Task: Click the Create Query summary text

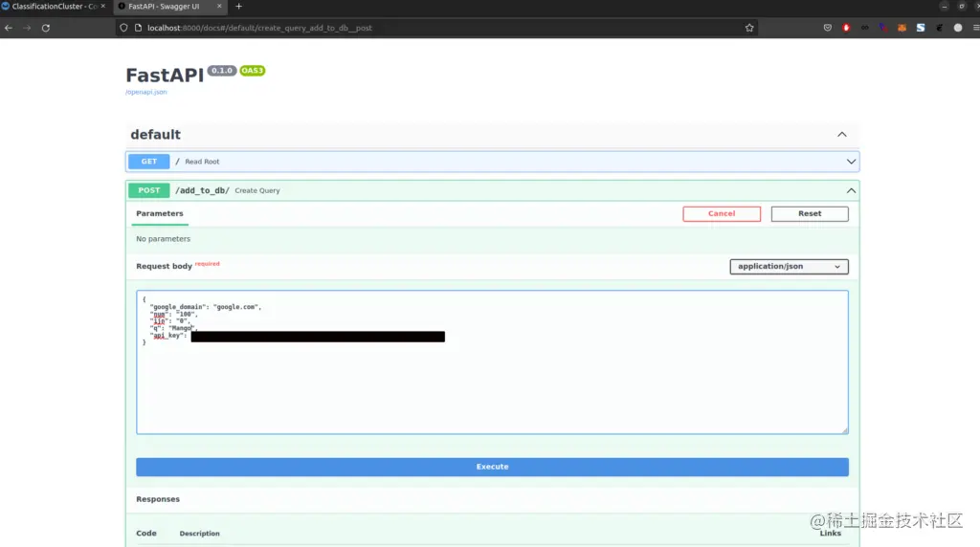Action: 256,190
